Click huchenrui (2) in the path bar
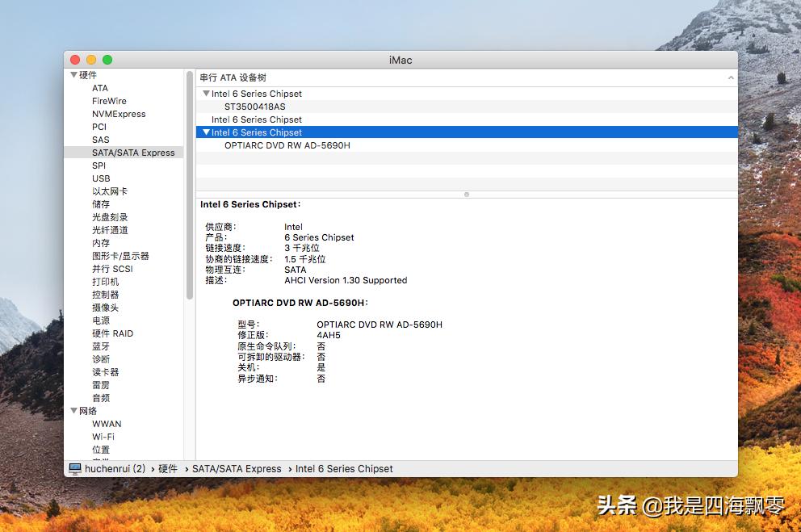 (115, 469)
